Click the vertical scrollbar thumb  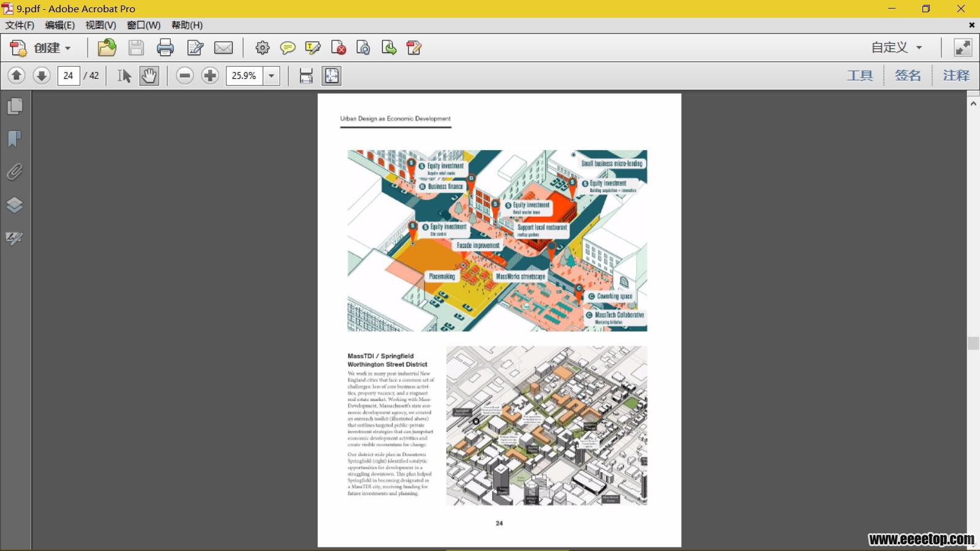[x=973, y=343]
